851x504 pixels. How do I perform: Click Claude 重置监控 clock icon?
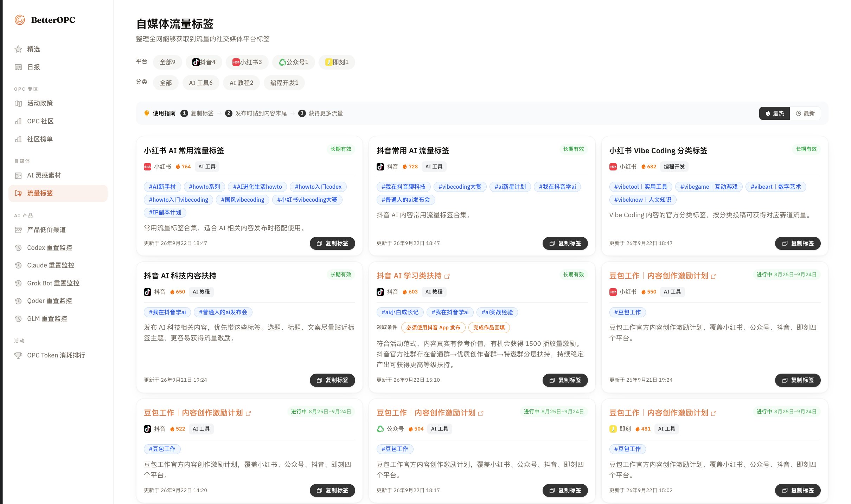[18, 265]
